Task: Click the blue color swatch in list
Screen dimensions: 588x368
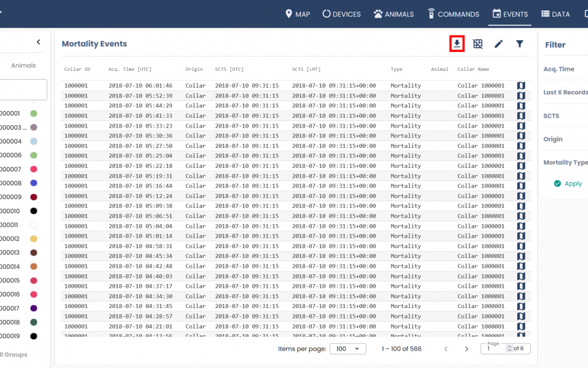Action: click(34, 183)
